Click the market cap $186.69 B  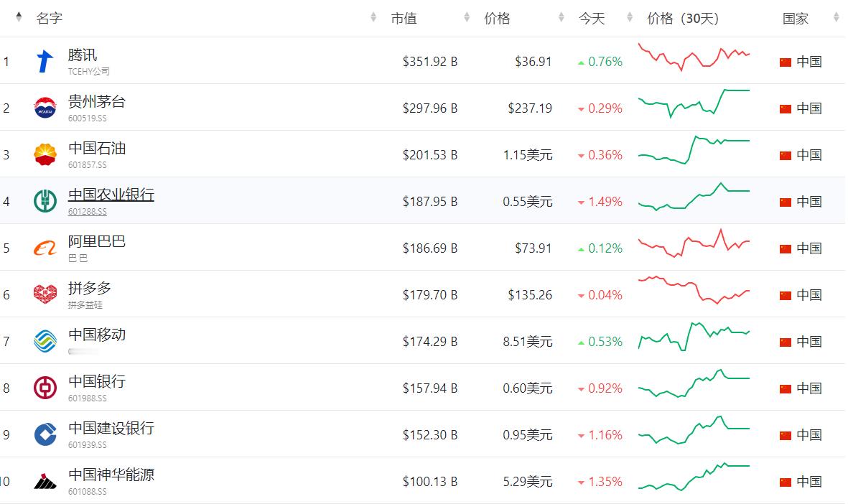430,248
